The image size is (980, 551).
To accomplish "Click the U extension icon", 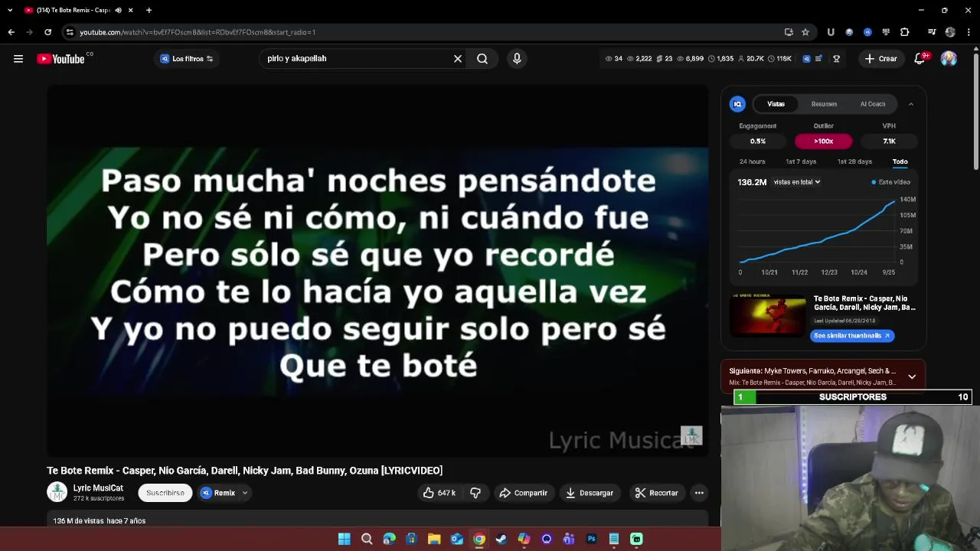I will 831,32.
